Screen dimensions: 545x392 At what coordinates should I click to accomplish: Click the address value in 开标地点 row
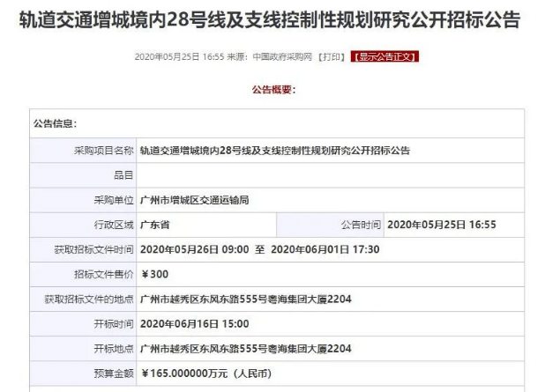246,349
